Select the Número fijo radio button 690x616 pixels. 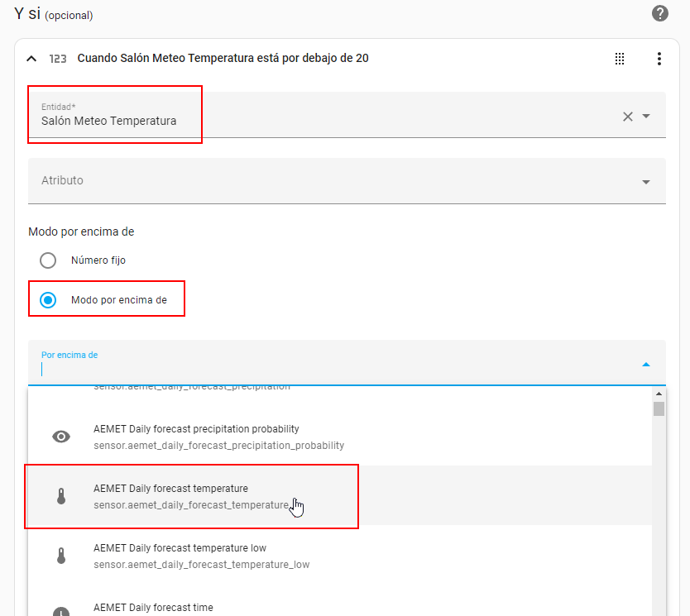point(48,260)
